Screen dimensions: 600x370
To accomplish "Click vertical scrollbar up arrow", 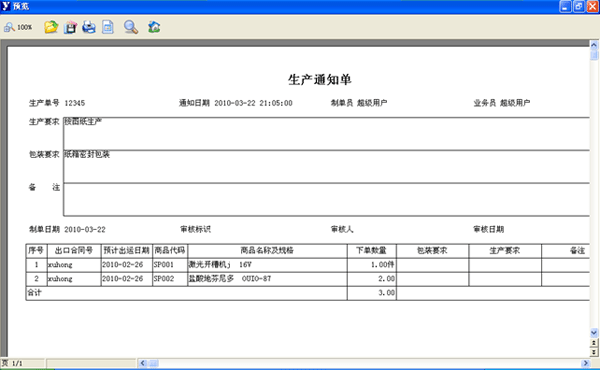I will pos(594,45).
